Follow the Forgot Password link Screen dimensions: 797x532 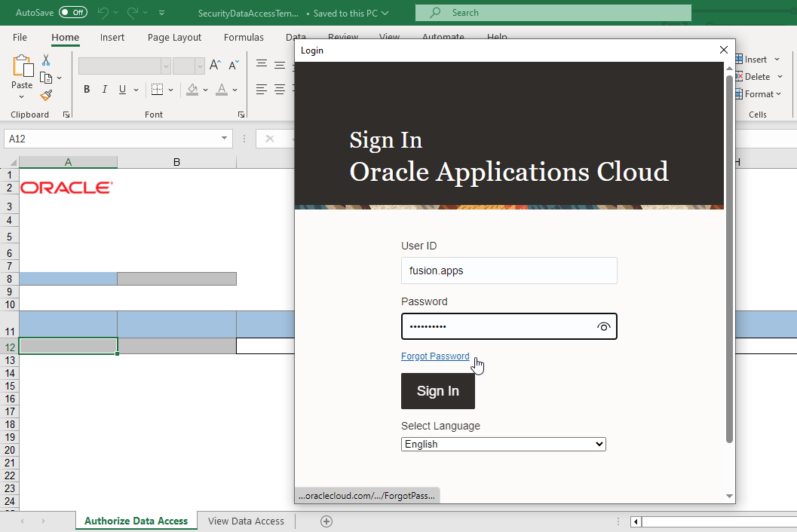436,356
